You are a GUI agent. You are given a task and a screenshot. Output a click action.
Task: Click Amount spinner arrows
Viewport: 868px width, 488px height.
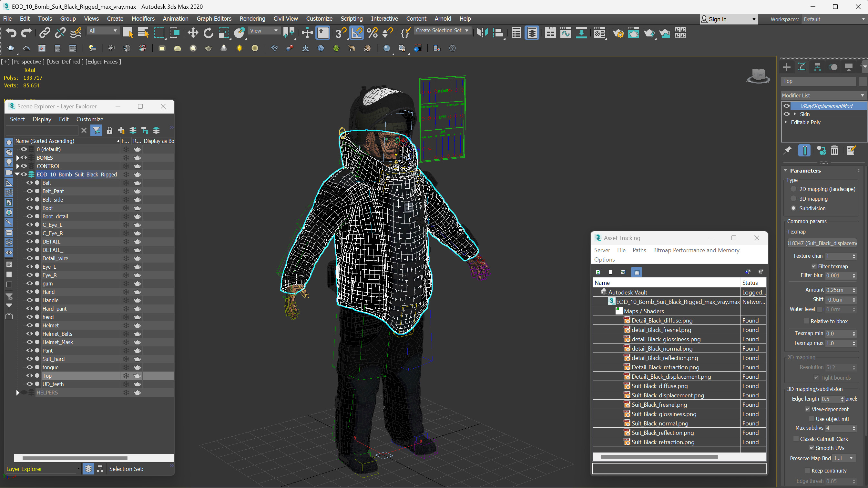(x=853, y=290)
